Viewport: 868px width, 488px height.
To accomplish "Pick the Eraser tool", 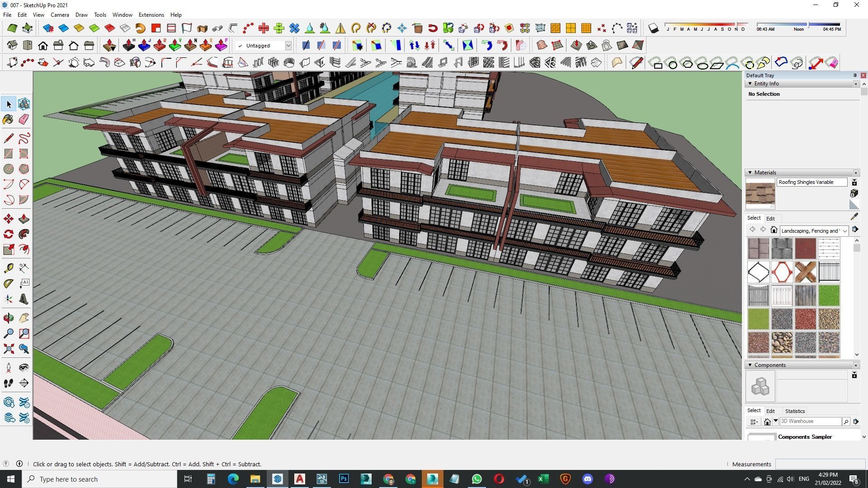I will (x=24, y=119).
